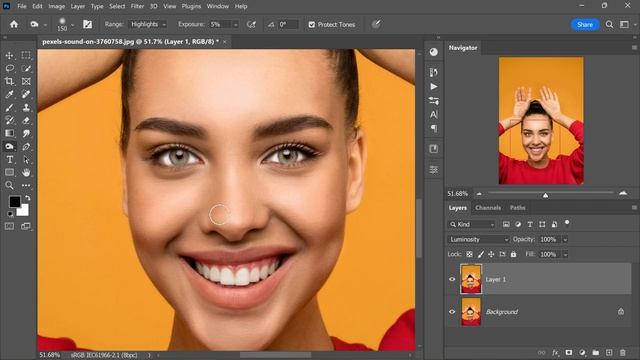Open the Search magnifier icon
The image size is (640, 360).
[x=609, y=24]
